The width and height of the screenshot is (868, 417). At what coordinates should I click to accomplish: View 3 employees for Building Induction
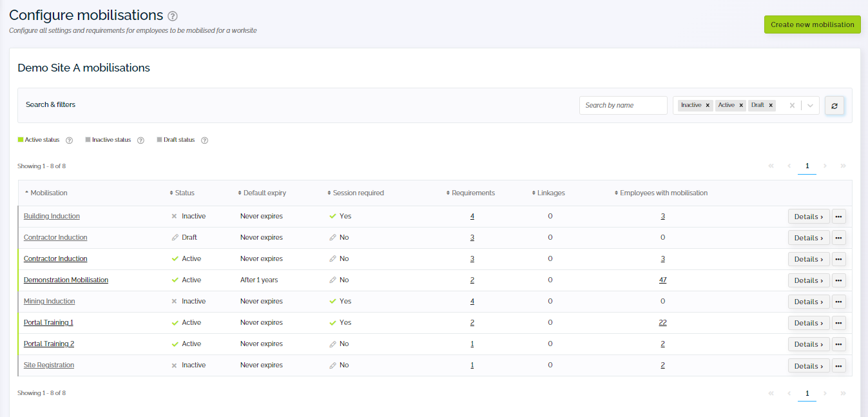(662, 217)
